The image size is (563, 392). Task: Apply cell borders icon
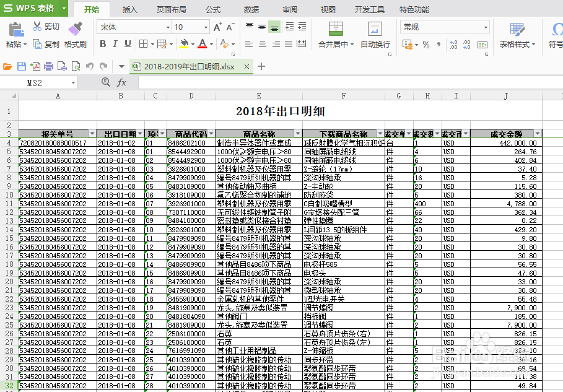(143, 44)
